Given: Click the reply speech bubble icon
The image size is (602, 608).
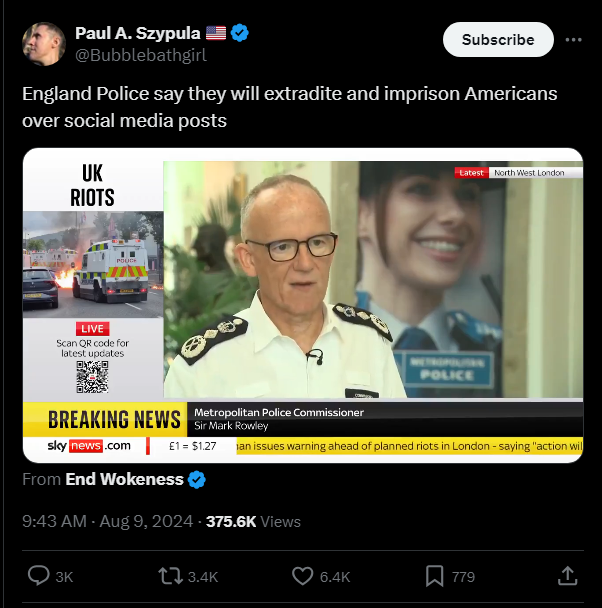Looking at the screenshot, I should (38, 576).
